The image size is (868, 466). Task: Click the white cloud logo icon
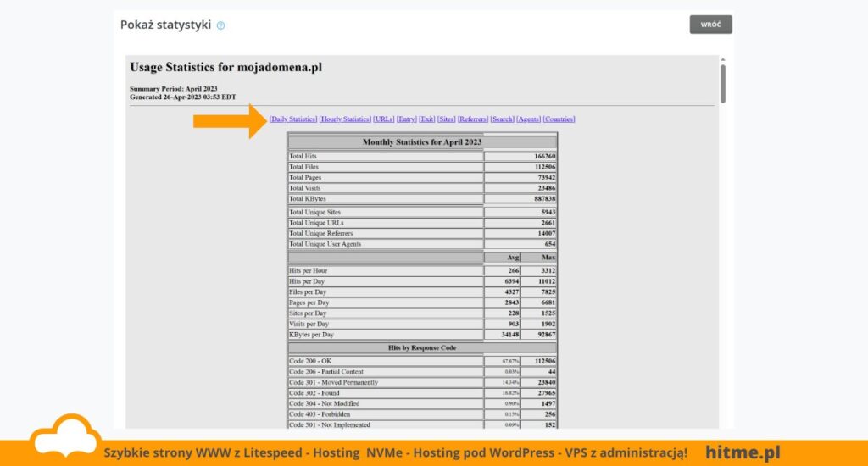coord(65,435)
